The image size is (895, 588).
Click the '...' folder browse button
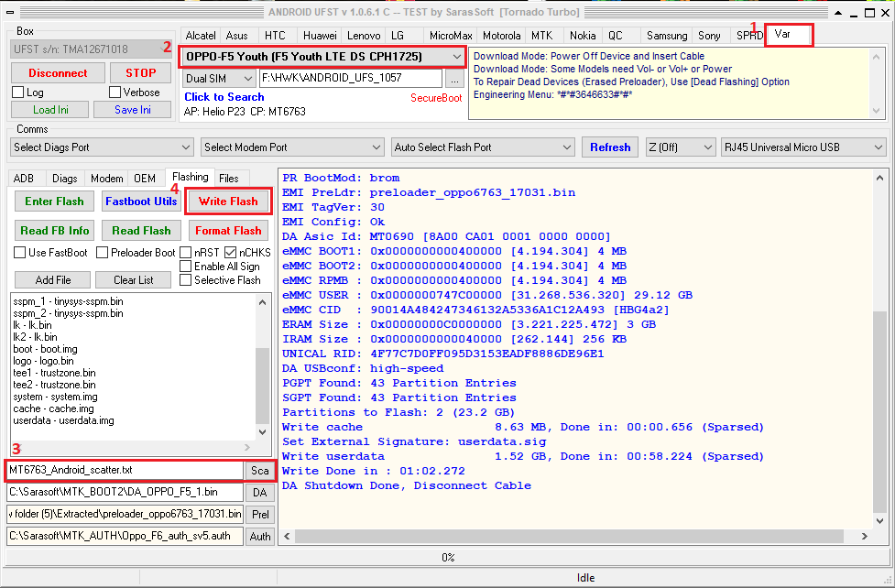pos(454,79)
